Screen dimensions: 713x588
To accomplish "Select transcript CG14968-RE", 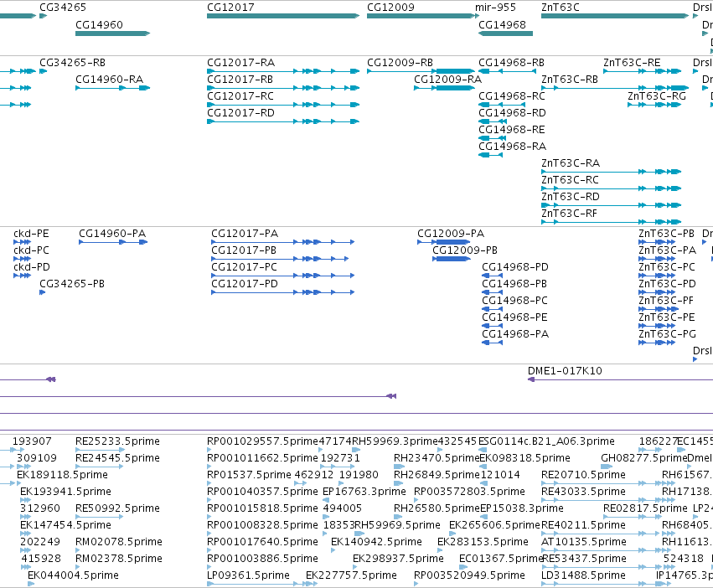I will (x=512, y=130).
